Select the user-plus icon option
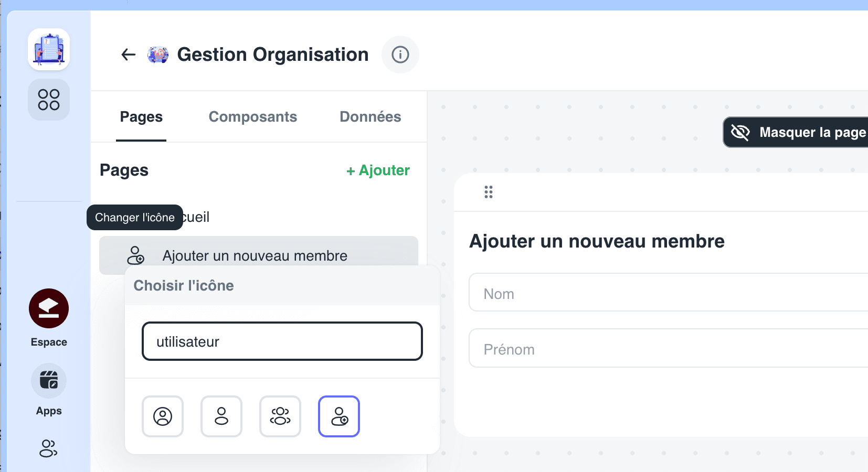Image resolution: width=868 pixels, height=472 pixels. [x=339, y=416]
